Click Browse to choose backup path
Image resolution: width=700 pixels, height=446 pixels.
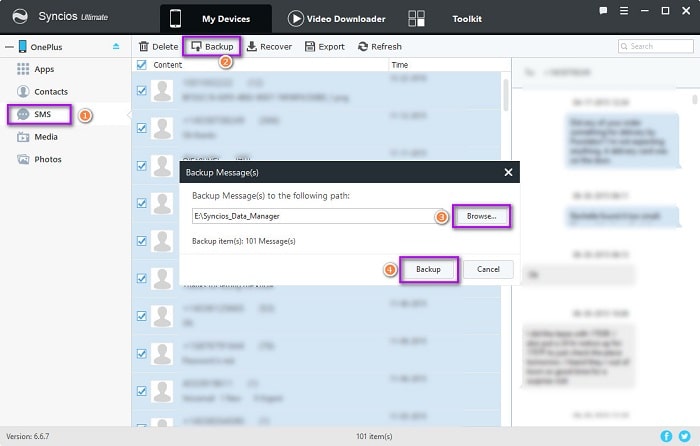(x=481, y=216)
